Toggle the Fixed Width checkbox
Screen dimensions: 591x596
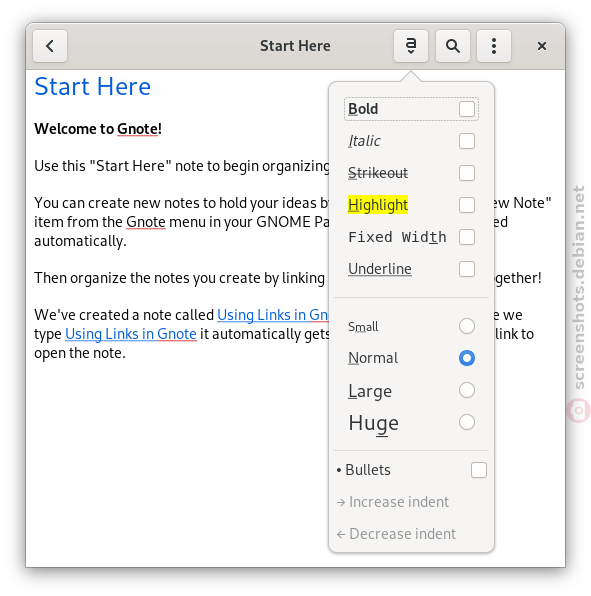[466, 237]
